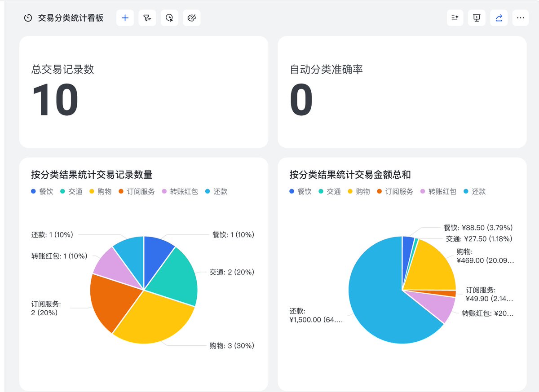Viewport: 539px width, 392px height.
Task: Click the 按分类结果统计交易金额总和 chart title
Action: tap(350, 174)
